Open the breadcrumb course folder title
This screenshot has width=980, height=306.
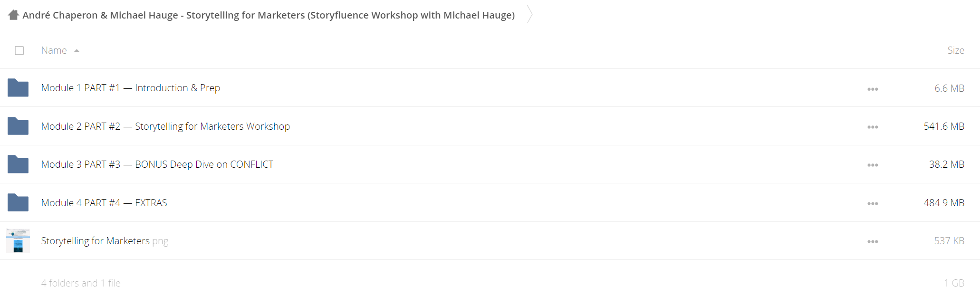(x=269, y=15)
